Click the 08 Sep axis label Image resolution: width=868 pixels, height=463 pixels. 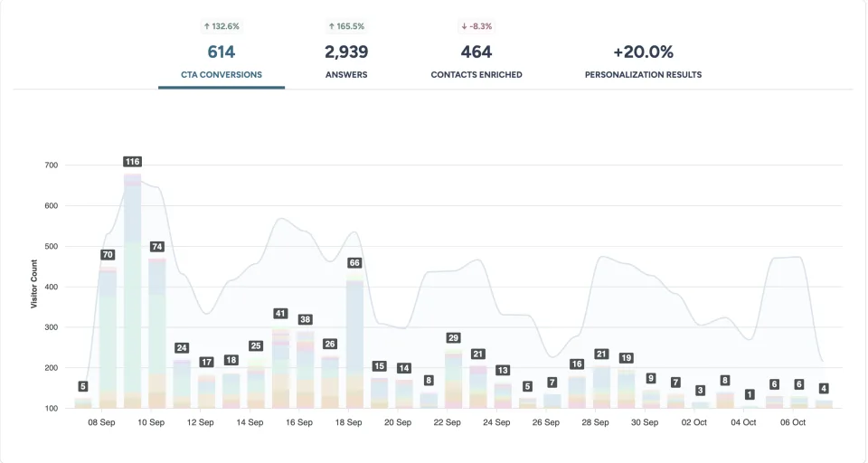click(101, 422)
